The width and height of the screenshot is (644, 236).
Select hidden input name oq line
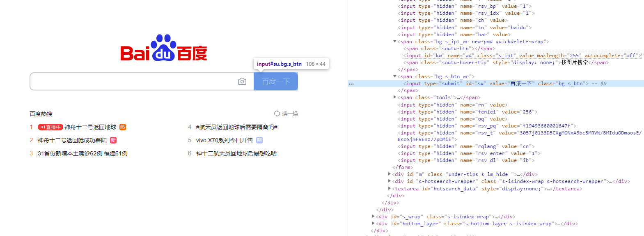point(453,119)
